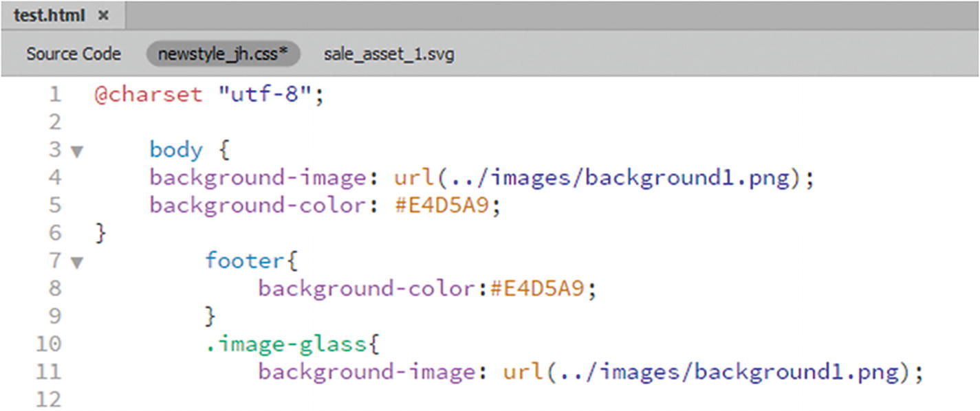The width and height of the screenshot is (980, 411).
Task: Click the .image-glass class selector
Action: (x=285, y=344)
